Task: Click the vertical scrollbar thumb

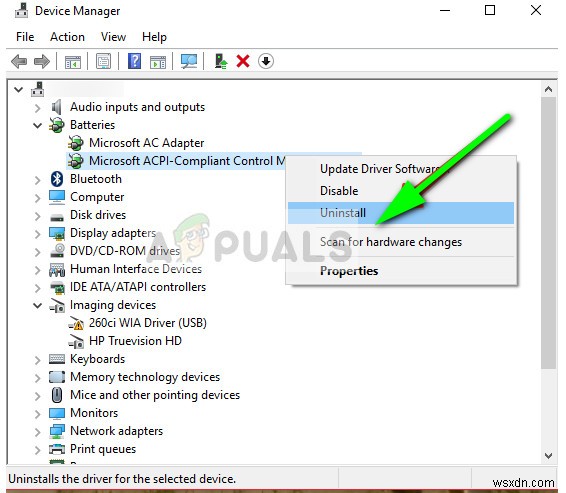Action: coord(548,233)
